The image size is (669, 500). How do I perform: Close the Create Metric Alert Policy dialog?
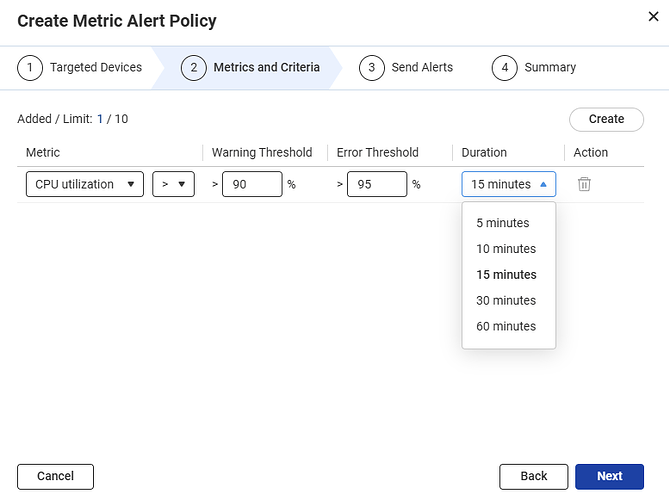653,15
